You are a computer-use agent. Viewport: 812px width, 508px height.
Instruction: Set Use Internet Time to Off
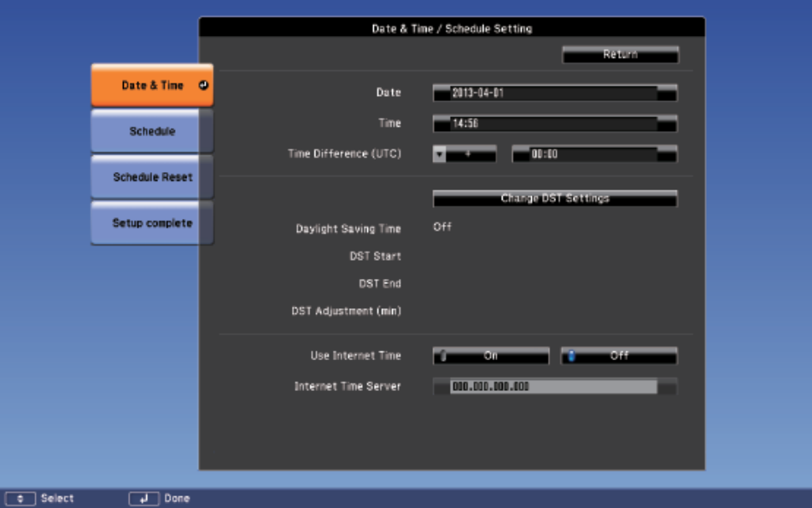click(x=619, y=356)
